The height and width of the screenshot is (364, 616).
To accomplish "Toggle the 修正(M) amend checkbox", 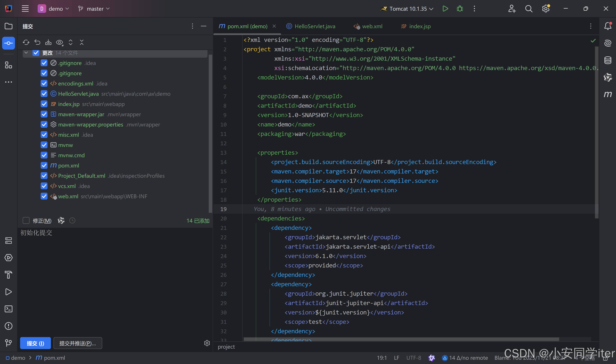I will pyautogui.click(x=26, y=220).
